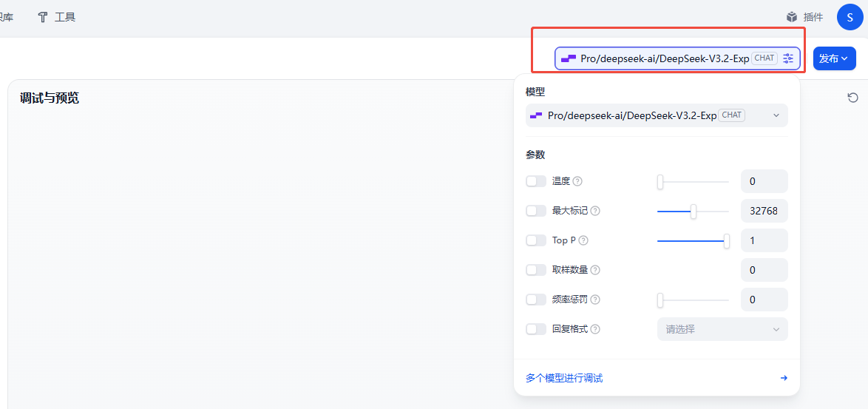Click the Top P value field showing 1
868x409 pixels.
764,240
